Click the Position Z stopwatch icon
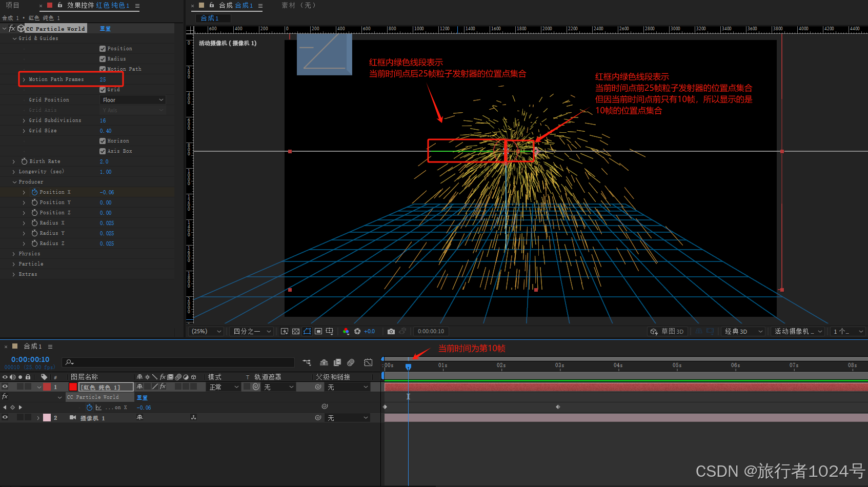The width and height of the screenshot is (868, 487). pos(34,213)
